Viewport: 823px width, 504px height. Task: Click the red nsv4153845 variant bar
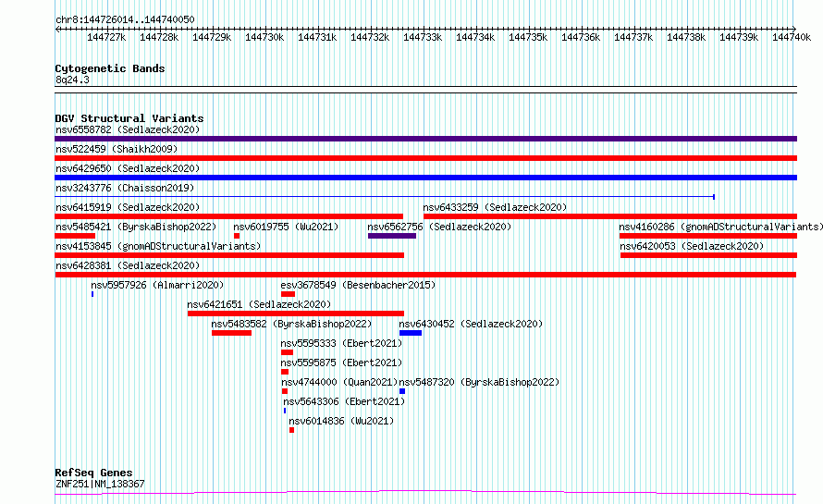point(229,255)
